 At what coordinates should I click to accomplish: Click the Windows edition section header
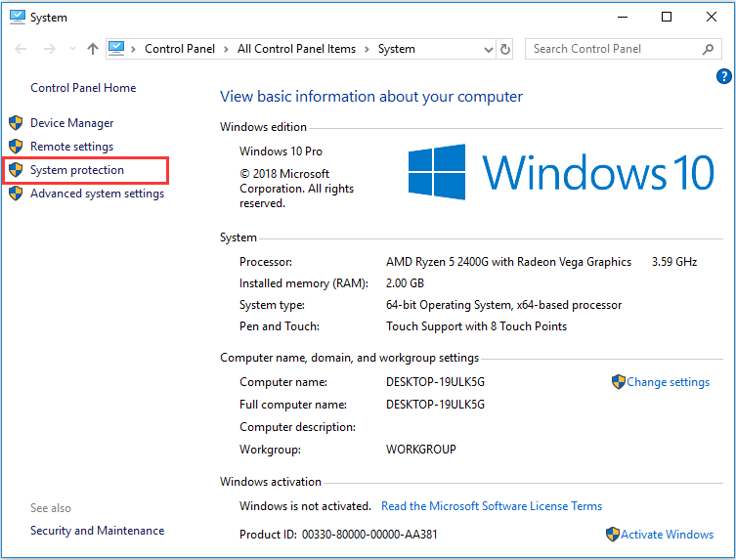263,127
